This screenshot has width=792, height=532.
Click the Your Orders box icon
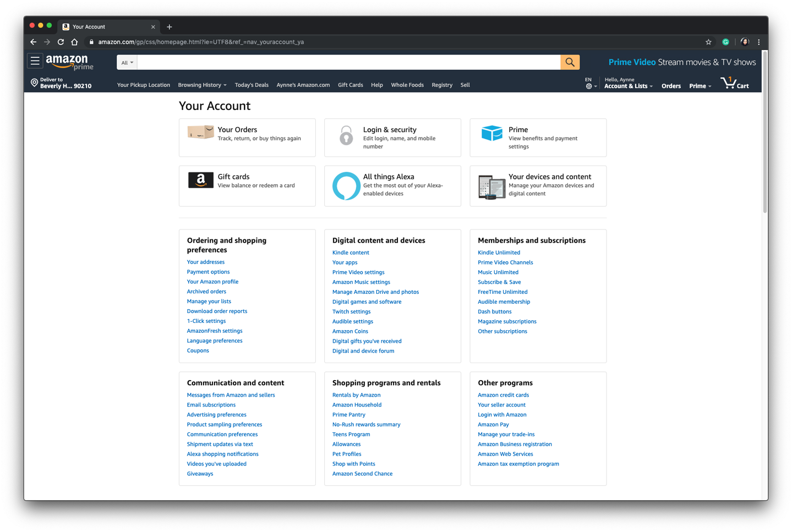pos(200,132)
